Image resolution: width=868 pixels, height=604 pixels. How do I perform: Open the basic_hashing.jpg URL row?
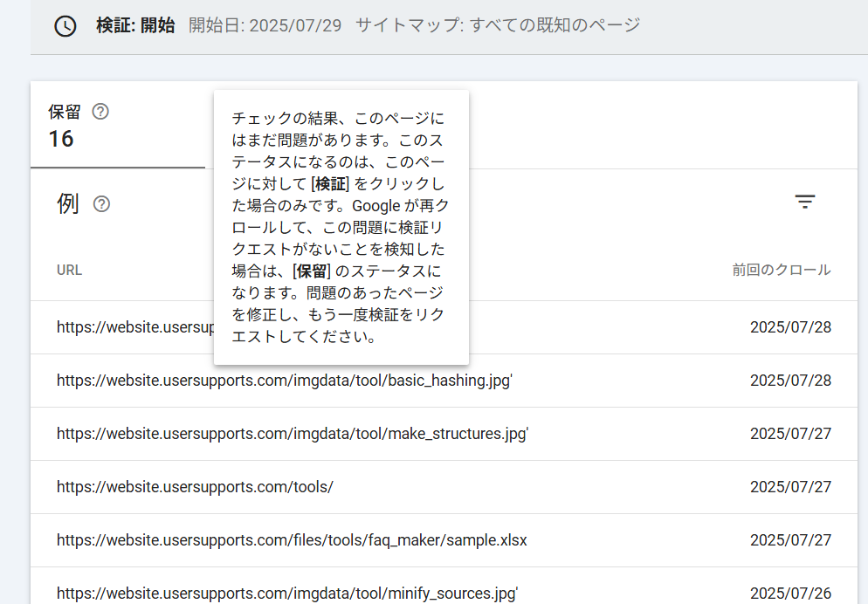284,381
